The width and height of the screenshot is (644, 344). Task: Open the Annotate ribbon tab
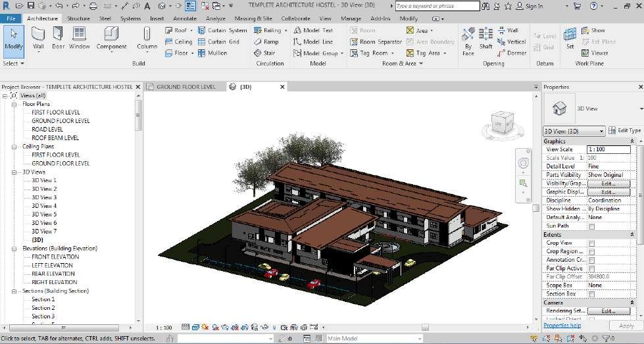[184, 18]
